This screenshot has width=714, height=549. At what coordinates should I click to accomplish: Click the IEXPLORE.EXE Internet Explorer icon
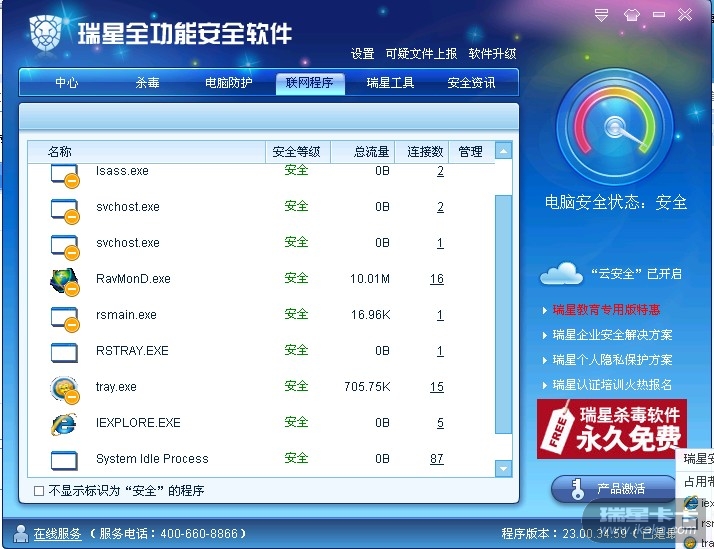[64, 424]
